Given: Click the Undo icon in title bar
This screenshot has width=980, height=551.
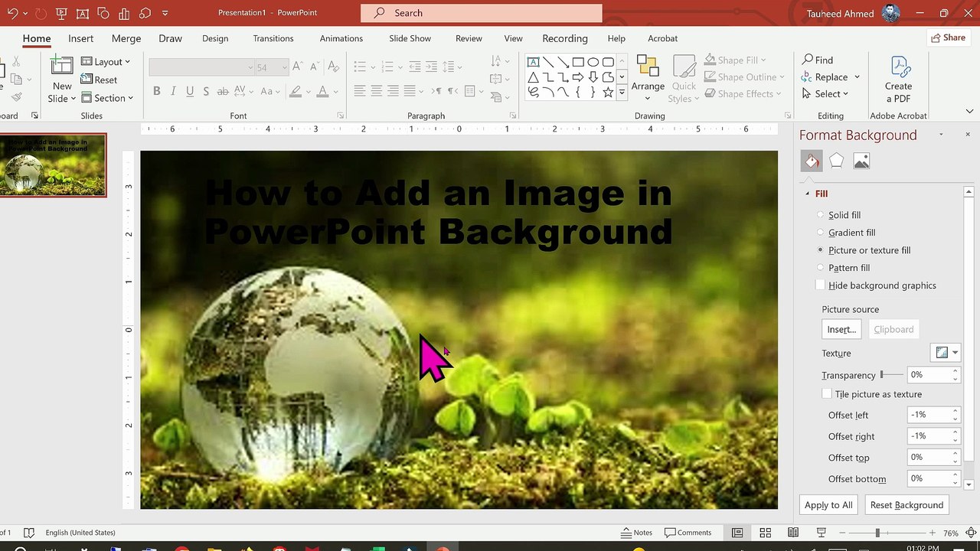Looking at the screenshot, I should pos(12,13).
